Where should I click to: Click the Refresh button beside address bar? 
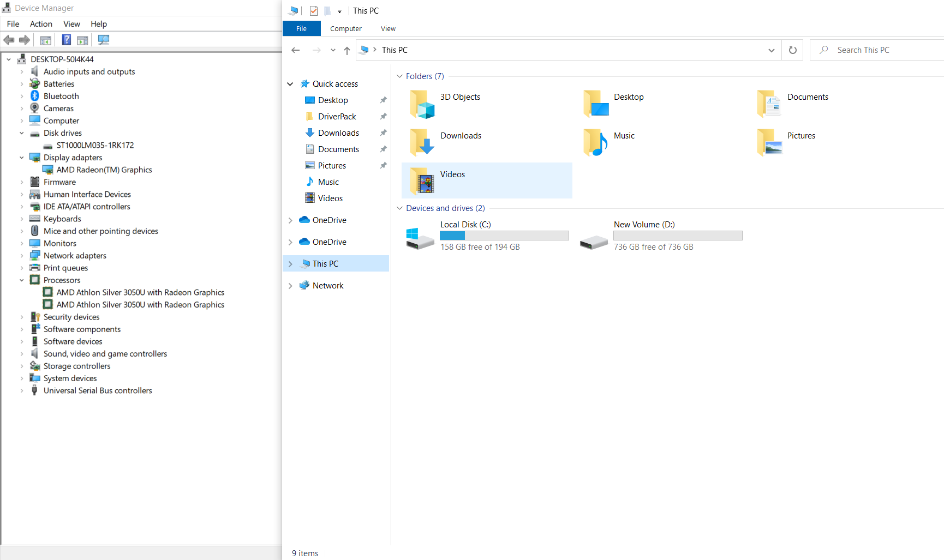pyautogui.click(x=792, y=50)
